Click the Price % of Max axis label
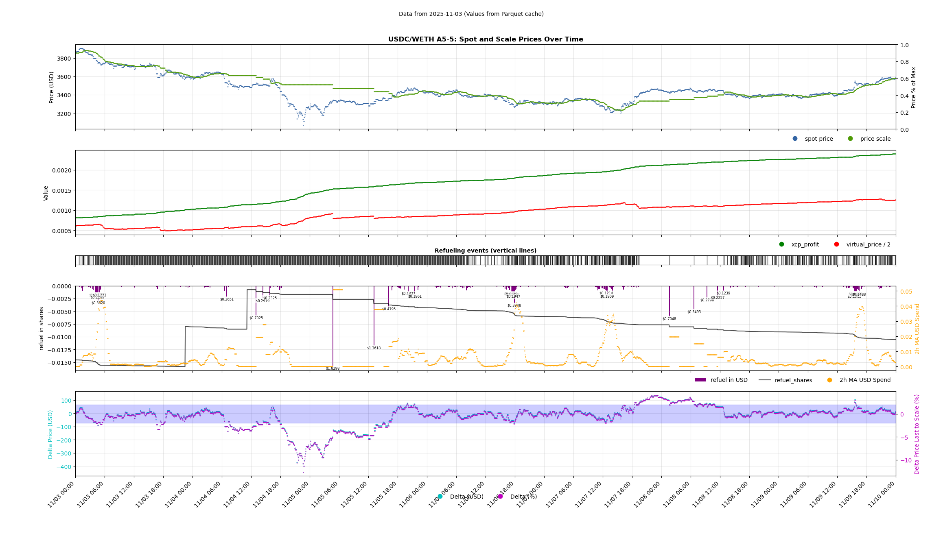 (x=914, y=87)
